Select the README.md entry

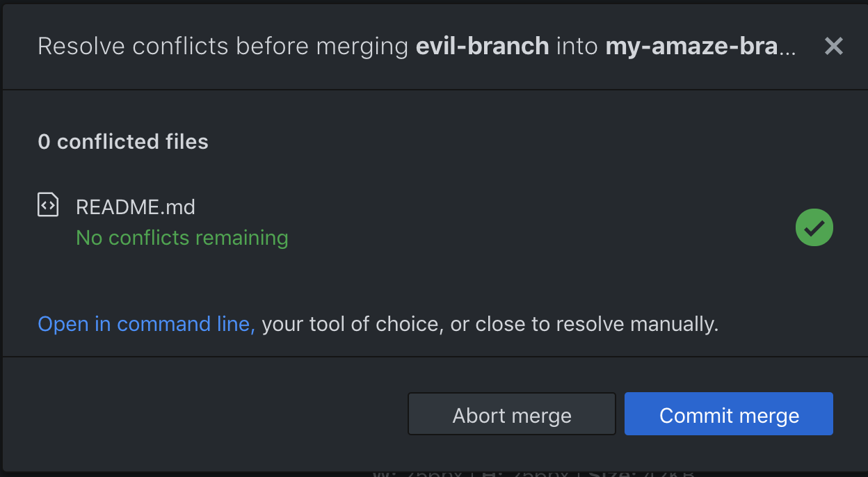[x=135, y=207]
